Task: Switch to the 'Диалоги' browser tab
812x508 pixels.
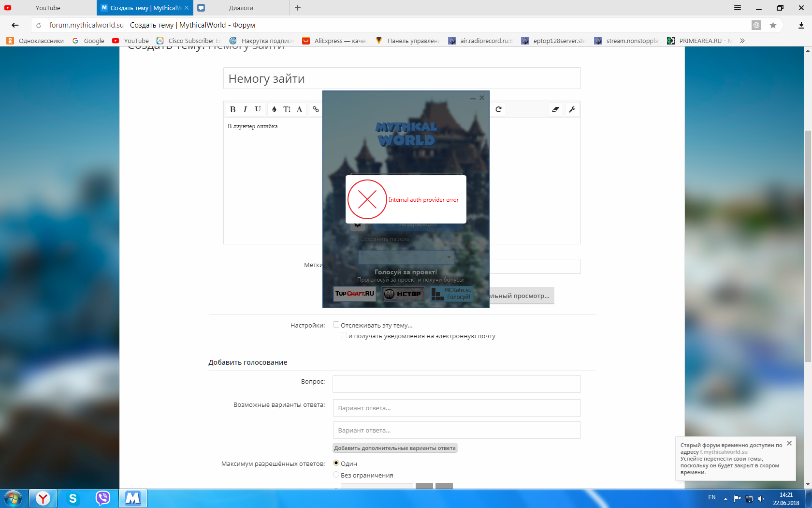Action: tap(241, 8)
